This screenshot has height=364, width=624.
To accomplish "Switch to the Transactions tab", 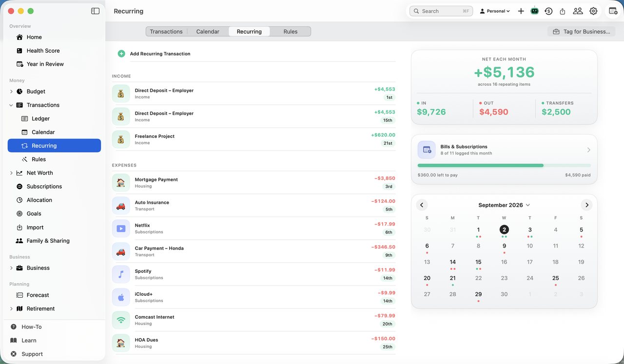I will point(166,31).
